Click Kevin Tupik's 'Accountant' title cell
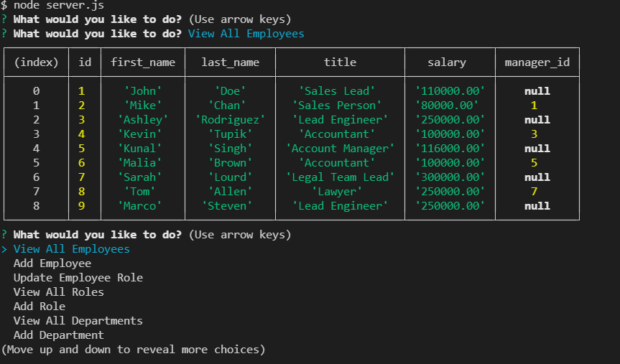The height and width of the screenshot is (364, 620). pos(337,134)
